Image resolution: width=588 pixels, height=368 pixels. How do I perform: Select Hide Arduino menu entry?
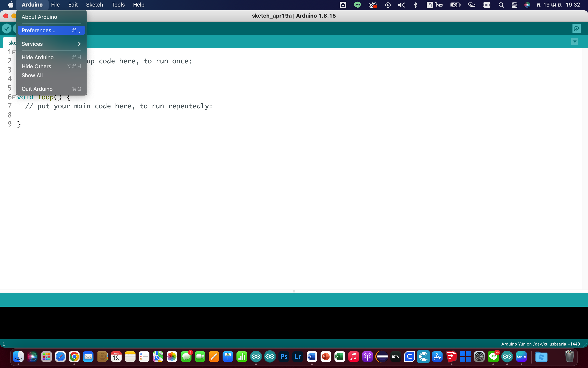point(51,57)
